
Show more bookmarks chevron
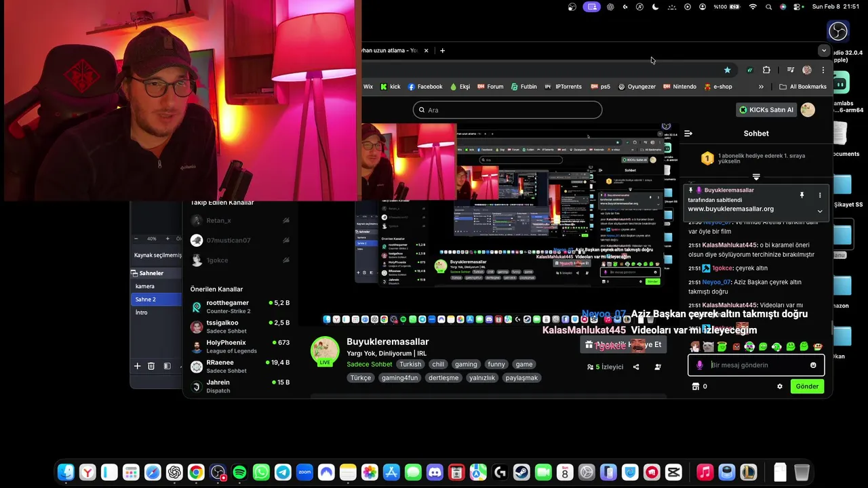click(x=761, y=87)
